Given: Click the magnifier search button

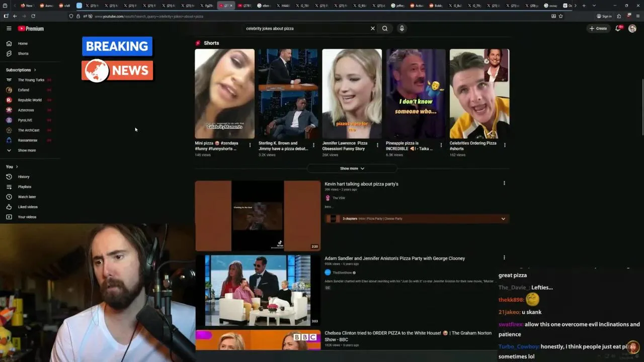Looking at the screenshot, I should 385,29.
